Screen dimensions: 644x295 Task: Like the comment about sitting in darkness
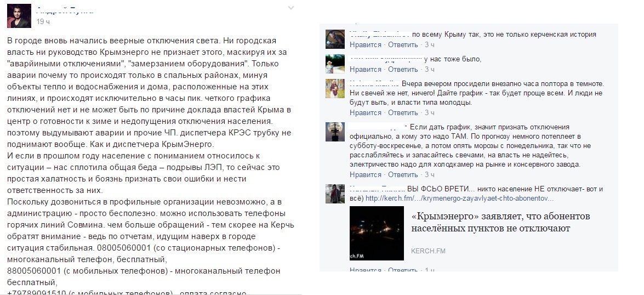(366, 112)
